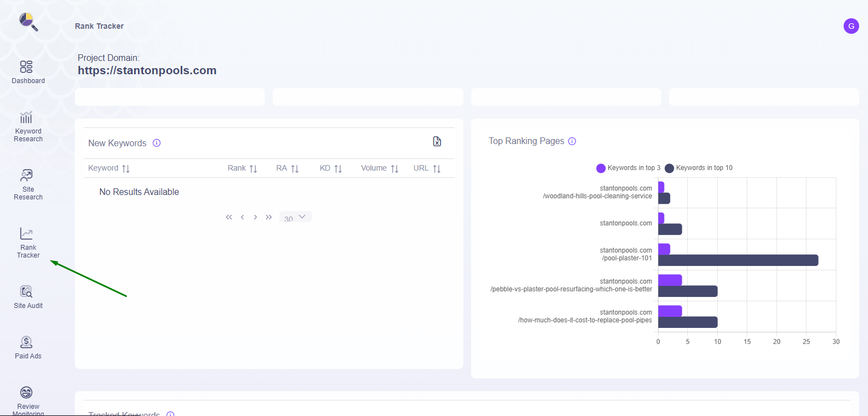Export New Keywords using the Excel icon
The height and width of the screenshot is (416, 868).
[437, 142]
